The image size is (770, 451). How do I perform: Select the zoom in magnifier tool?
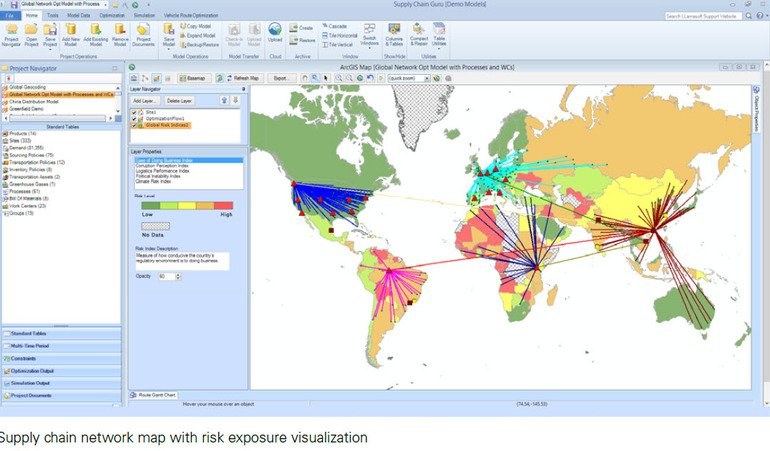pos(339,78)
